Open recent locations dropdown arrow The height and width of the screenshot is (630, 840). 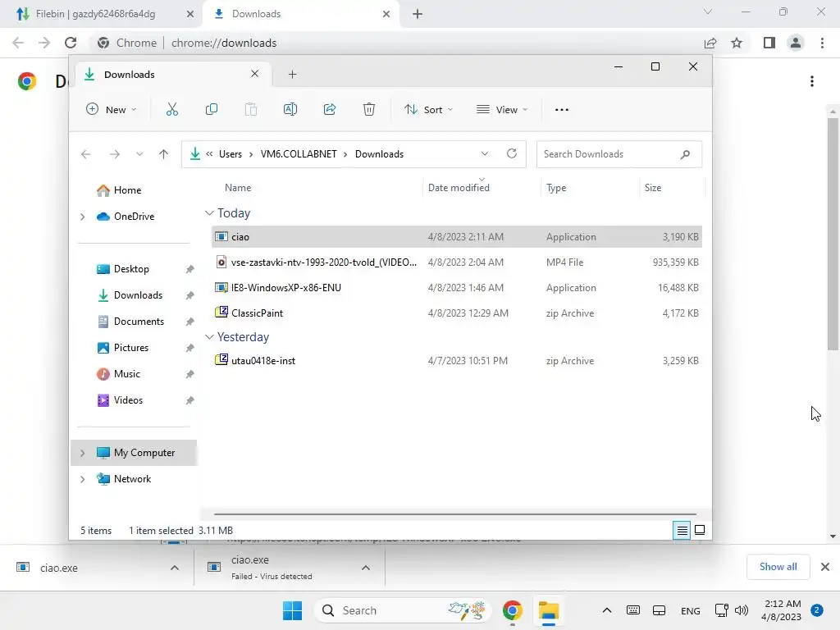click(139, 154)
